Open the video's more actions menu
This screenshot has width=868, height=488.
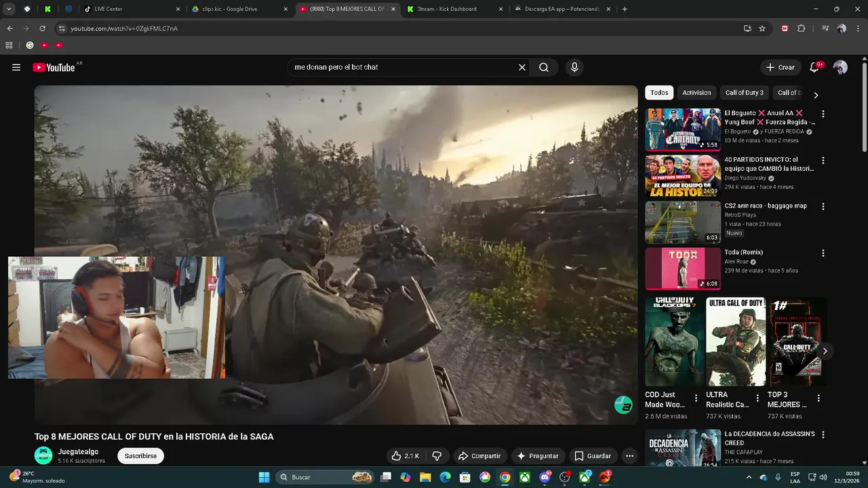coord(629,455)
